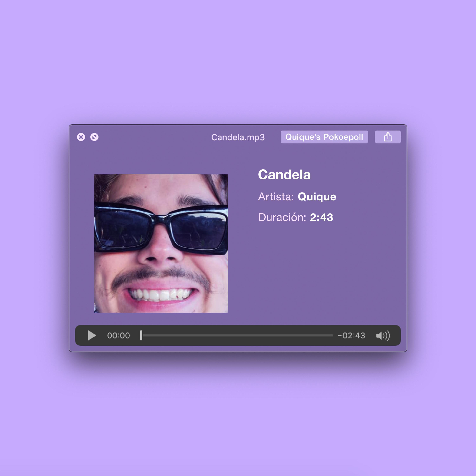
Task: Close the preview with the X icon
Action: point(81,137)
